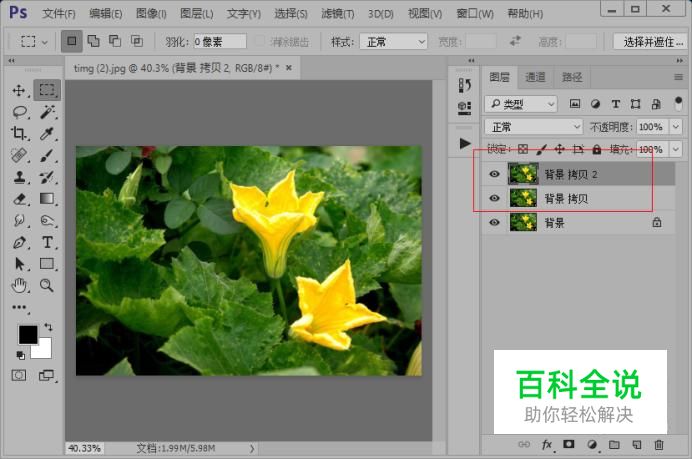Switch to the 通道 tab
Screen dimensions: 692x459
point(535,77)
